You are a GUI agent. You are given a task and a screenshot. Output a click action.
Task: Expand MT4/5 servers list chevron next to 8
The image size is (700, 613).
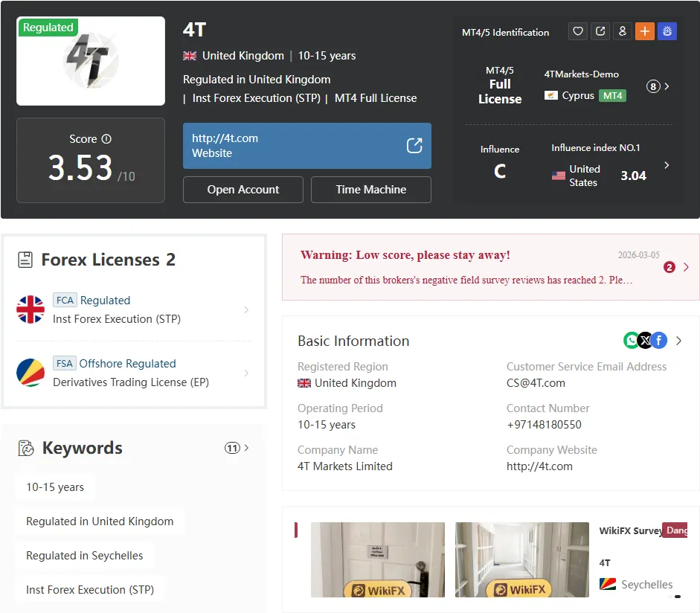pyautogui.click(x=667, y=86)
